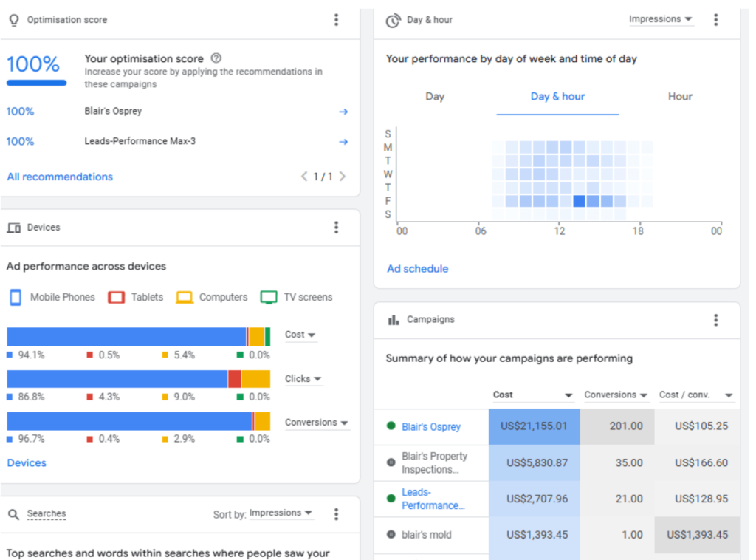Open Campaigns card three-dot menu

715,320
